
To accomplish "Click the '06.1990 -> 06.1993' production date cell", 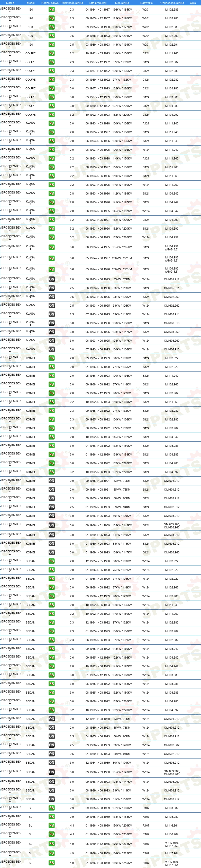I will [x=97, y=799].
